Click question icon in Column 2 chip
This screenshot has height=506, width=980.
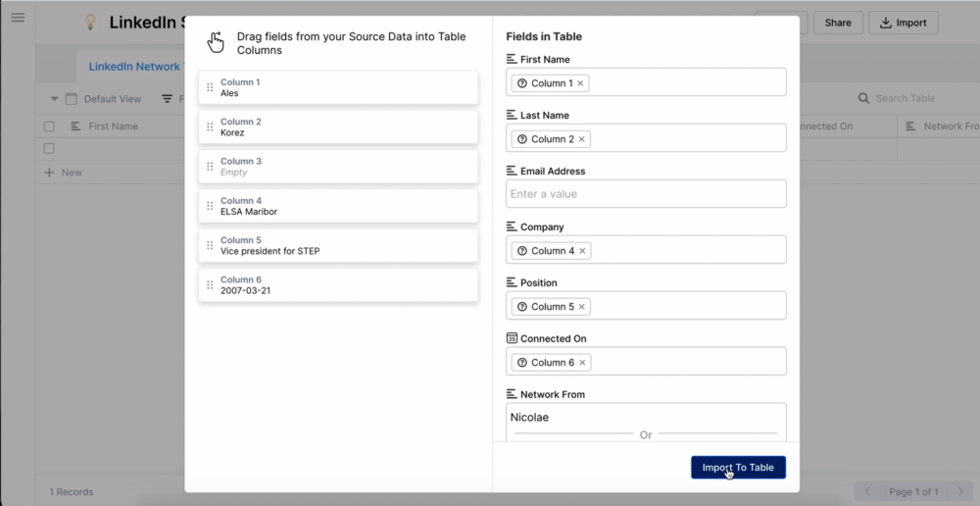522,139
